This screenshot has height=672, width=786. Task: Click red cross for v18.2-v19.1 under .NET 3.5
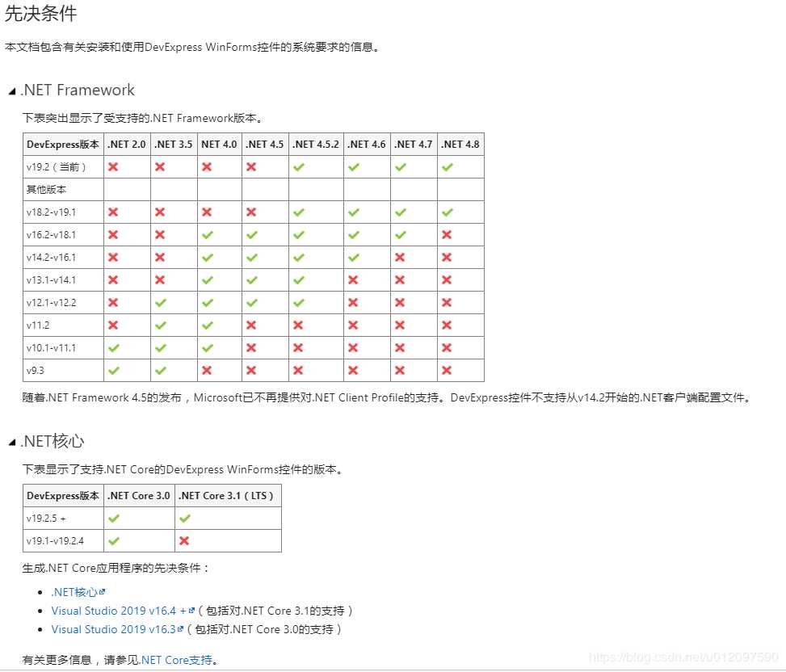[x=160, y=212]
